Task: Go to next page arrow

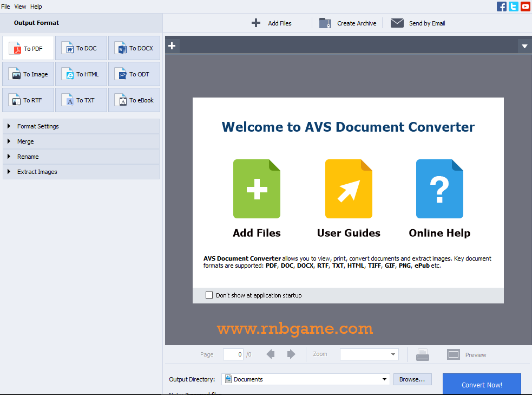Action: pos(291,354)
